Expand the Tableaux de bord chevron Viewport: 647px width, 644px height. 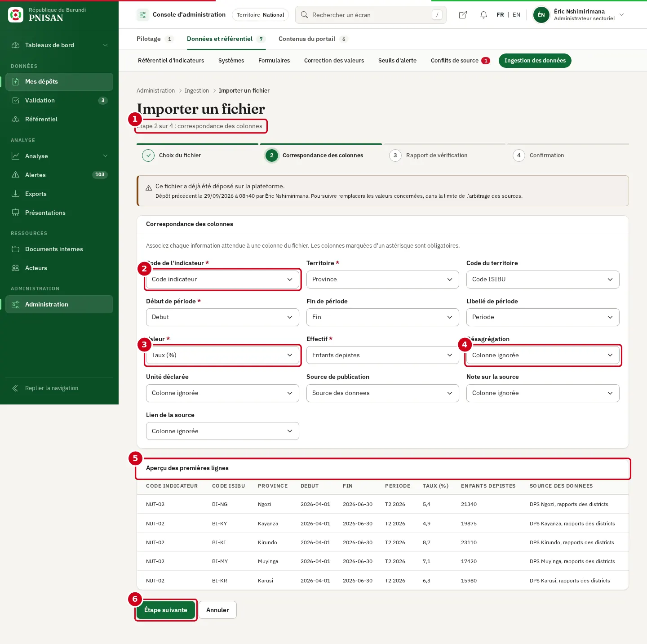[x=105, y=45]
